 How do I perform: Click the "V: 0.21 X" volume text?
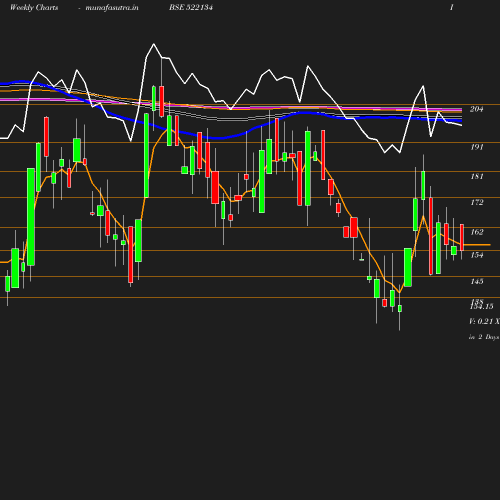(x=484, y=321)
